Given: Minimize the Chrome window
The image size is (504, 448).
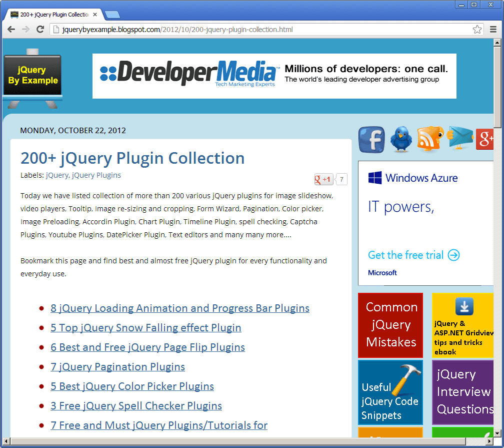Looking at the screenshot, I should coord(461,5).
